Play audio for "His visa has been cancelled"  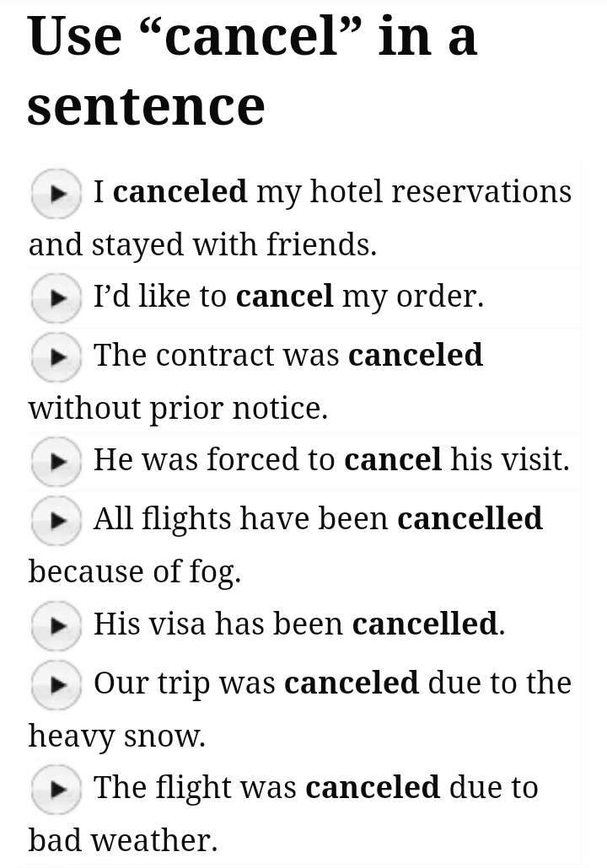pyautogui.click(x=56, y=624)
